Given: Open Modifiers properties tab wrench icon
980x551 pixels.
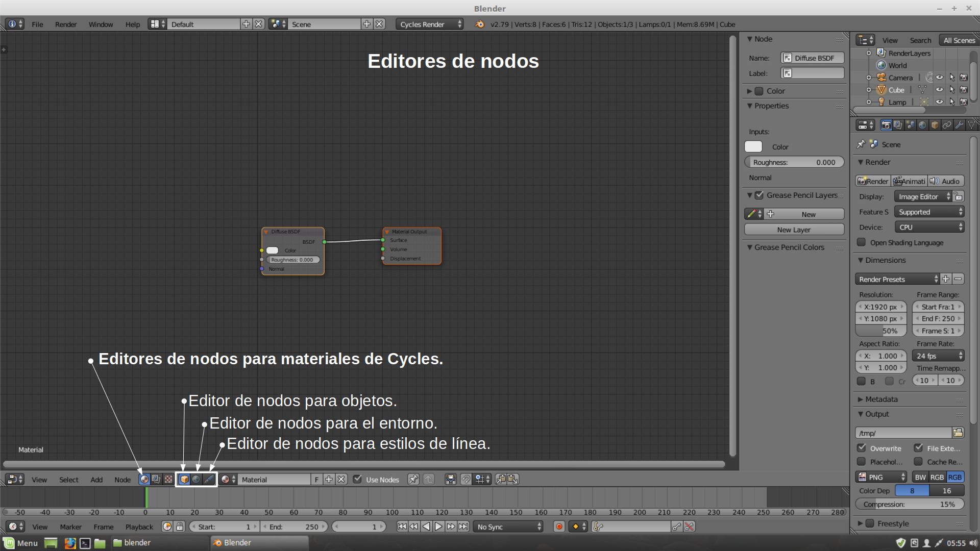Looking at the screenshot, I should point(959,125).
